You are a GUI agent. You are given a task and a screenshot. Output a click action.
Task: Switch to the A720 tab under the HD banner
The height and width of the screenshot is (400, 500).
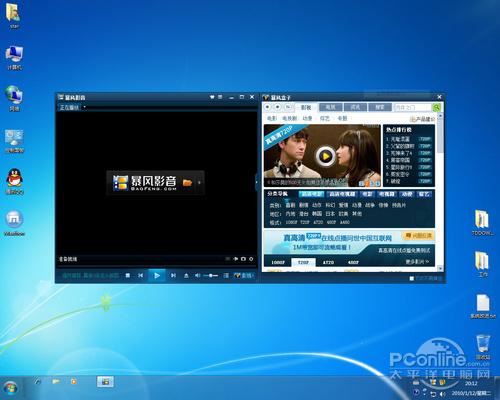[328, 262]
